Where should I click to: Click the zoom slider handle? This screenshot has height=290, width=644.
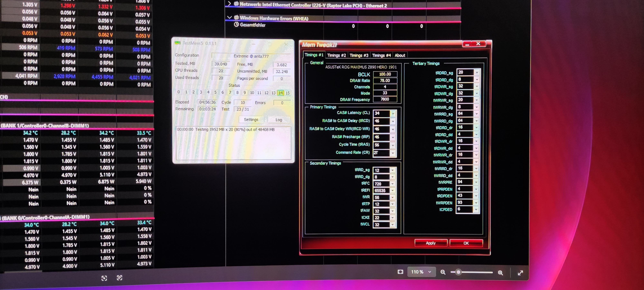(x=458, y=272)
